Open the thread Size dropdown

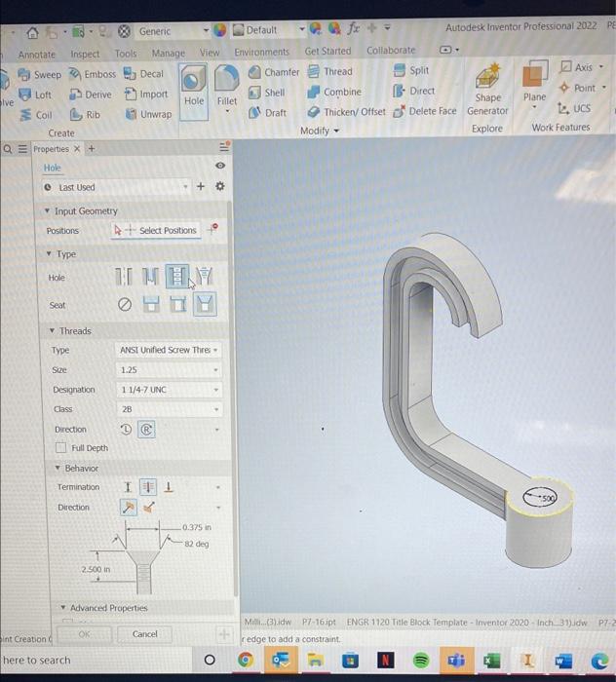pos(169,369)
